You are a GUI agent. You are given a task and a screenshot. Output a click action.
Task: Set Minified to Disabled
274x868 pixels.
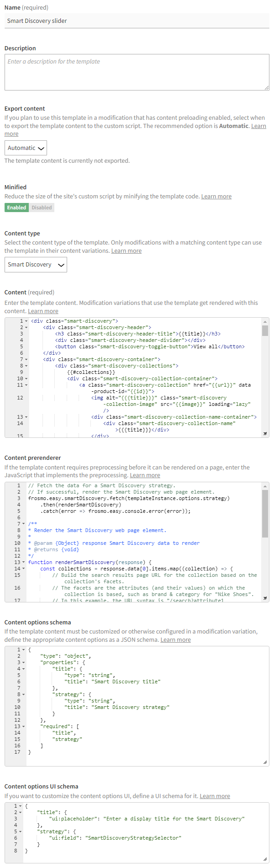click(x=42, y=208)
